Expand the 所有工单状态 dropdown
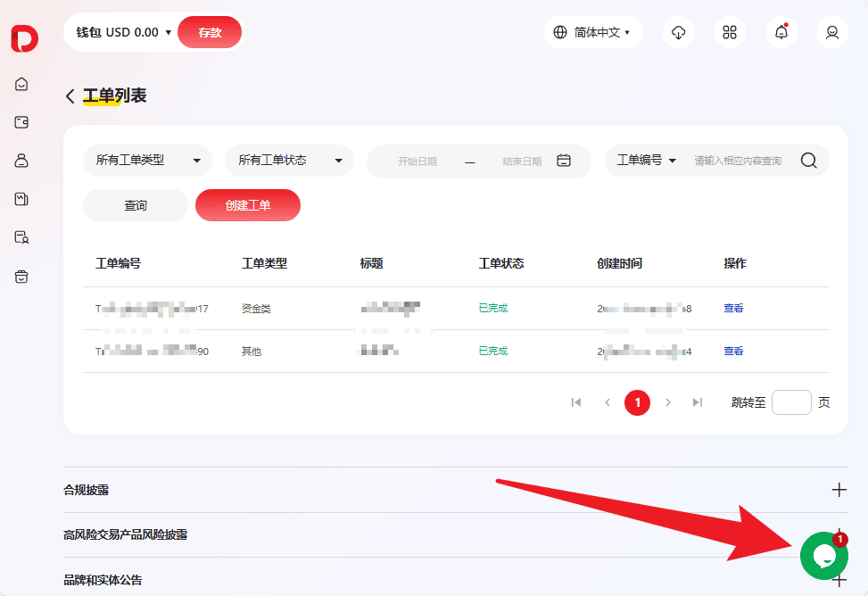 (x=289, y=161)
